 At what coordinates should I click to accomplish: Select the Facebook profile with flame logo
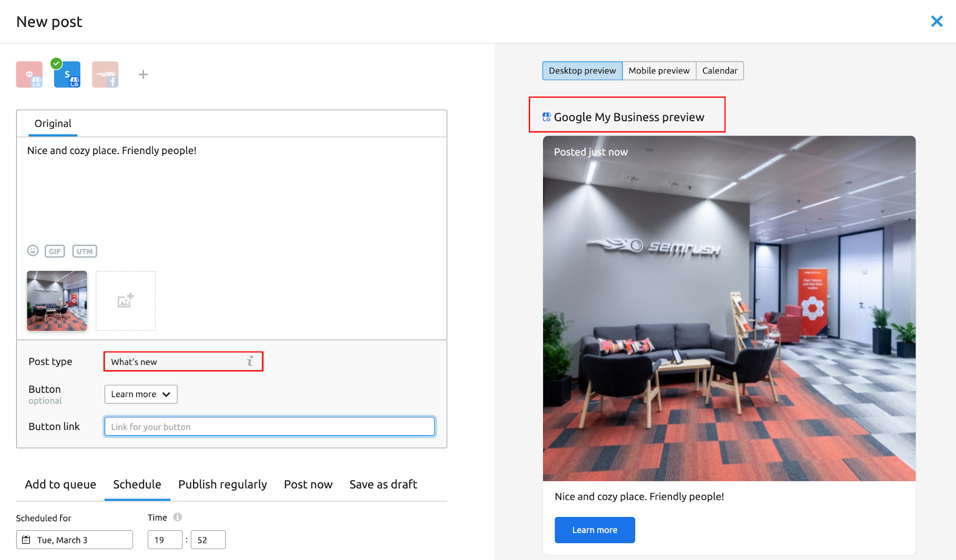105,75
